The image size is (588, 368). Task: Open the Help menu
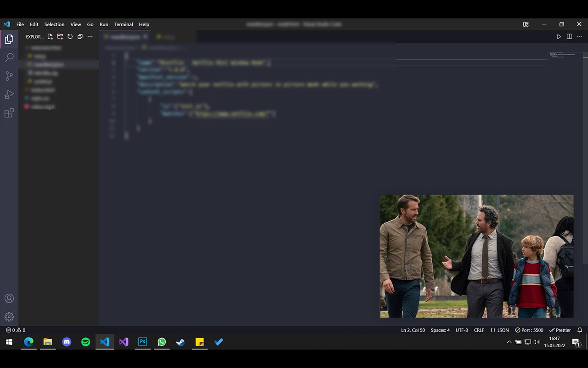point(144,24)
